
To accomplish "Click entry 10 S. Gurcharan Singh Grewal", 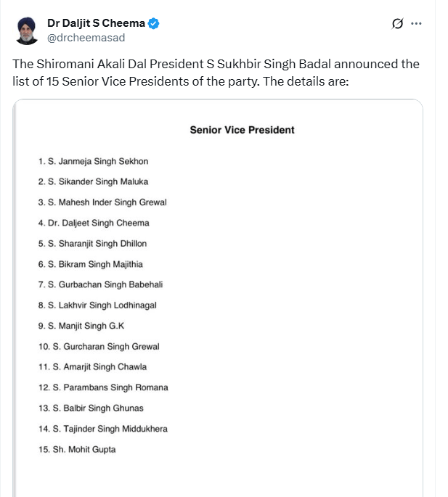I will click(x=99, y=346).
